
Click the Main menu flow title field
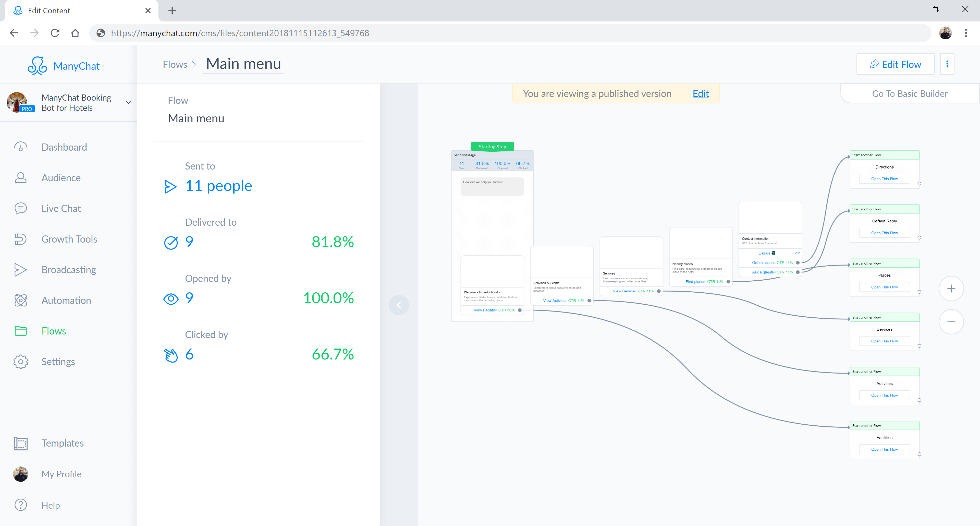243,64
